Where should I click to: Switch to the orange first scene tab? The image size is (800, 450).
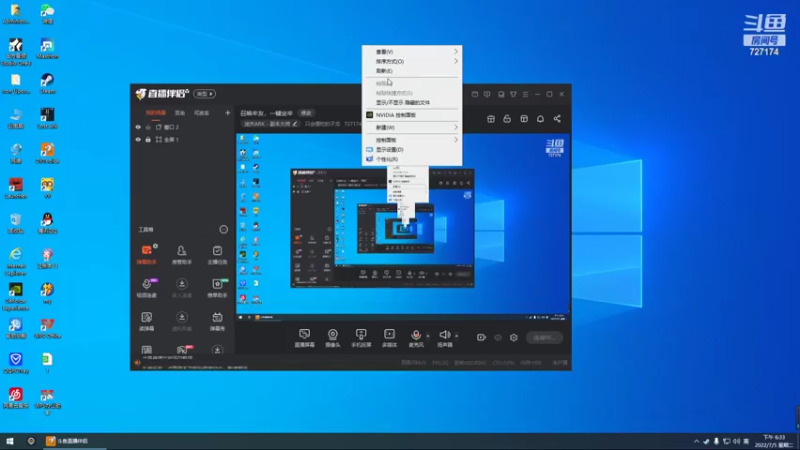click(x=156, y=113)
